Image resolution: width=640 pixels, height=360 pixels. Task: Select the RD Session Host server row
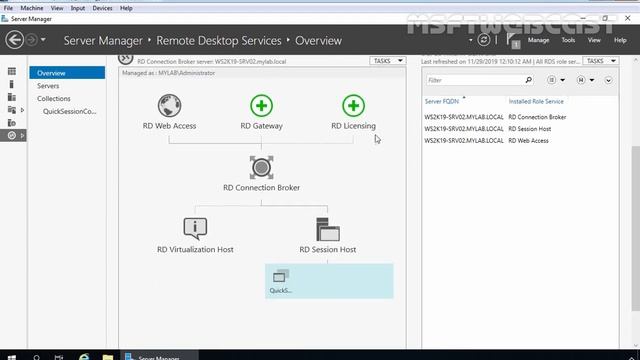520,129
